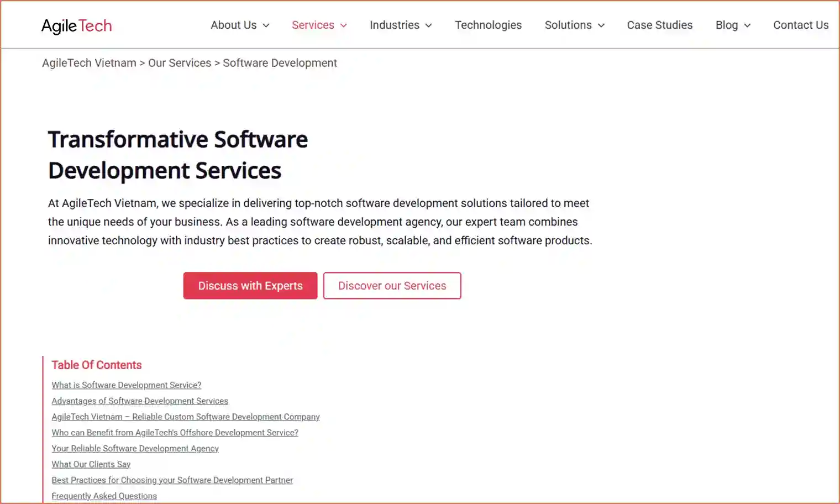This screenshot has height=504, width=840.
Task: Open the About Us menu
Action: click(234, 25)
